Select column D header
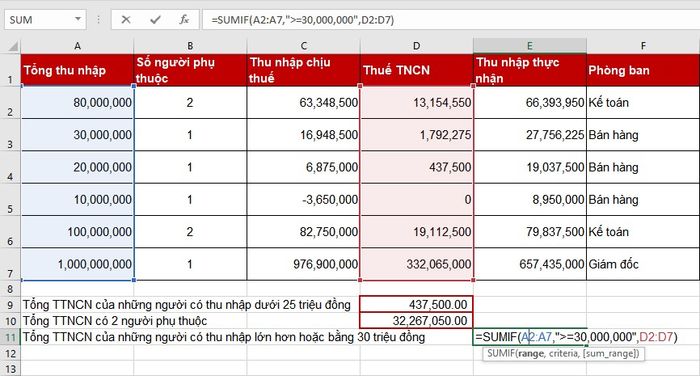Image resolution: width=700 pixels, height=376 pixels. (417, 46)
